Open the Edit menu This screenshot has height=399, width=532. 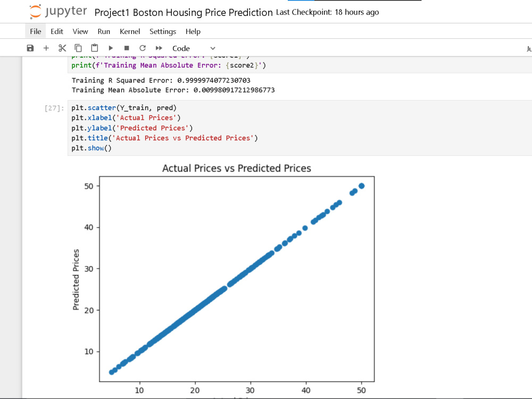point(57,31)
